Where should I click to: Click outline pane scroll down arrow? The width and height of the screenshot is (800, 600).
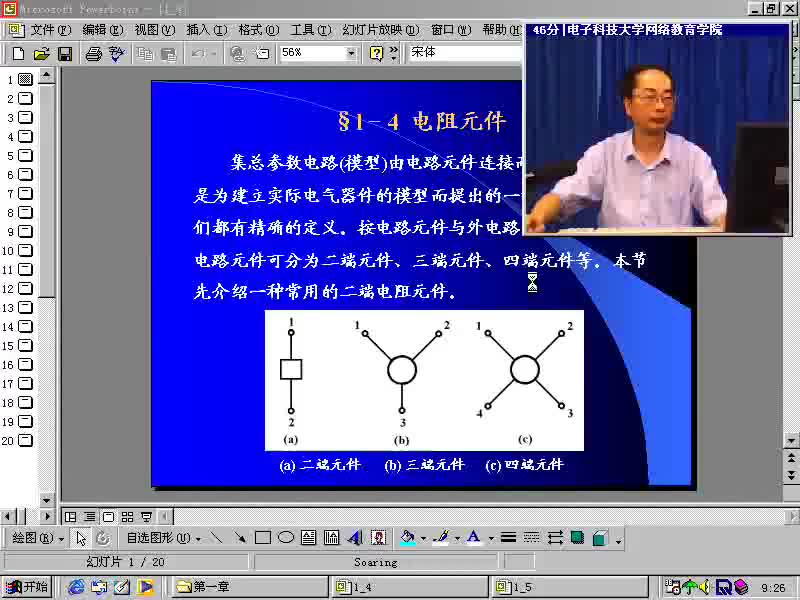[47, 500]
